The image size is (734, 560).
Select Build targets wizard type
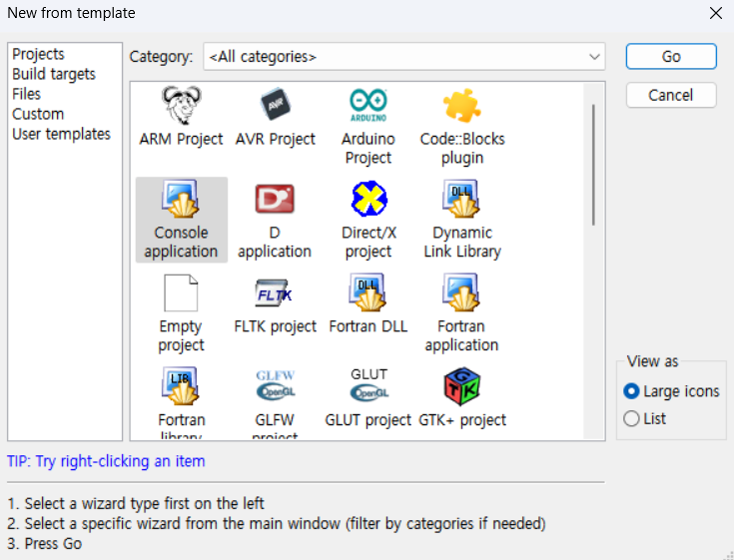[x=54, y=74]
